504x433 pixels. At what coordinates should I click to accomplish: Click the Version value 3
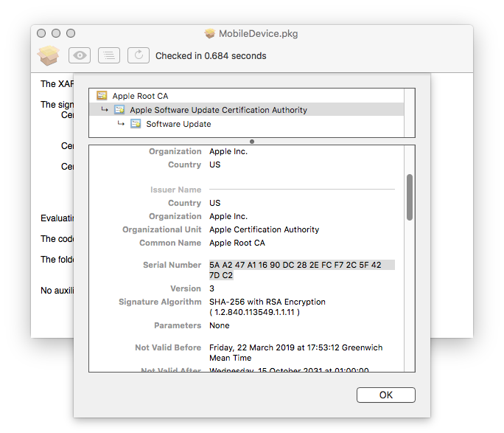211,288
